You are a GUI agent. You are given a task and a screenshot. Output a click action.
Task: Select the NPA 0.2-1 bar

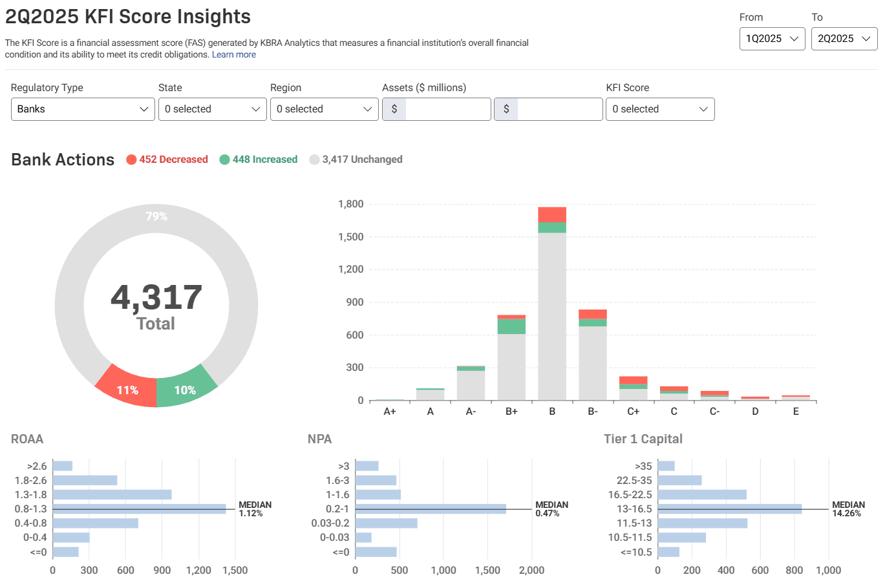coord(431,509)
